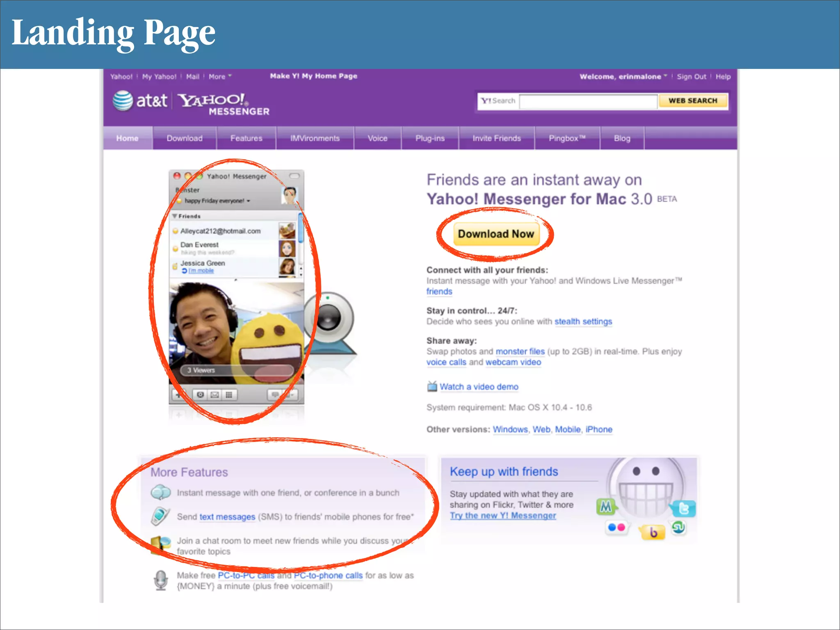Click the Twitter bird icon
Screen dimensions: 840x630
point(683,509)
